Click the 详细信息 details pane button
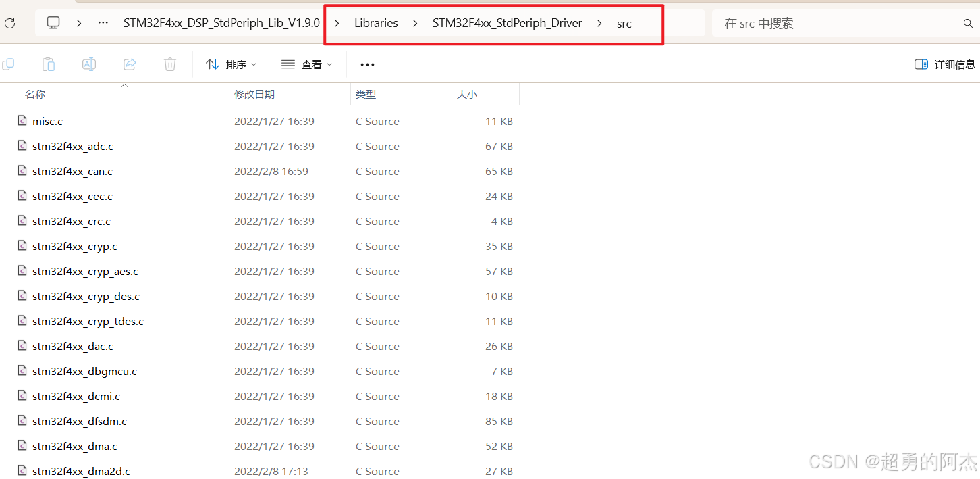Screen dimensions: 980x479 tap(945, 64)
